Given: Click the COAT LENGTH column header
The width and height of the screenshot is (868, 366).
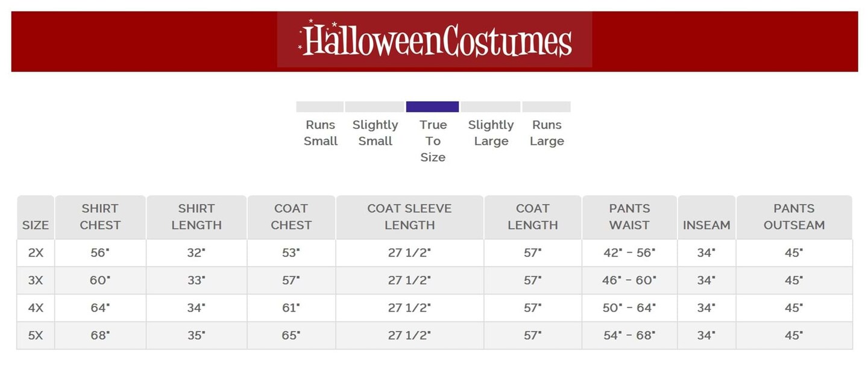Looking at the screenshot, I should pos(533,217).
